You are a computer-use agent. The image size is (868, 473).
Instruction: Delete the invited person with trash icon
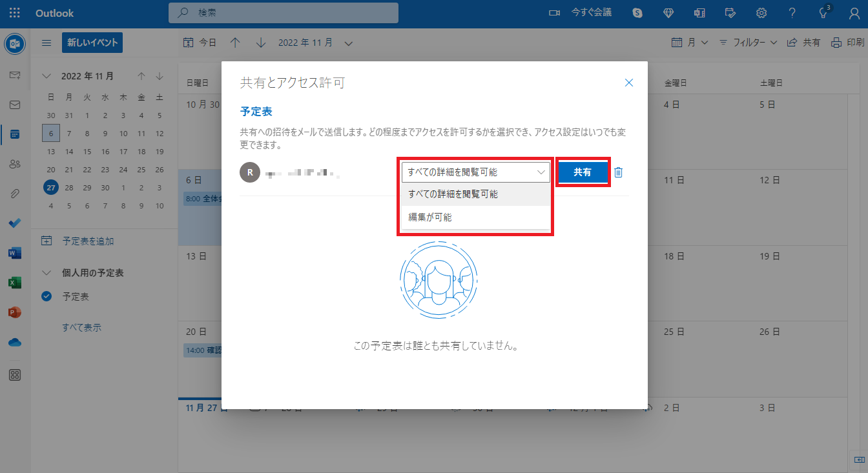[618, 172]
